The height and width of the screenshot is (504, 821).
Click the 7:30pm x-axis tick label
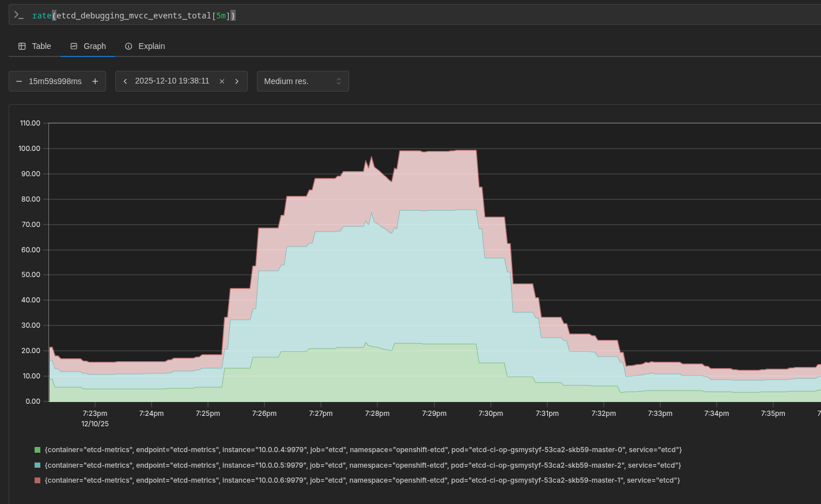490,414
